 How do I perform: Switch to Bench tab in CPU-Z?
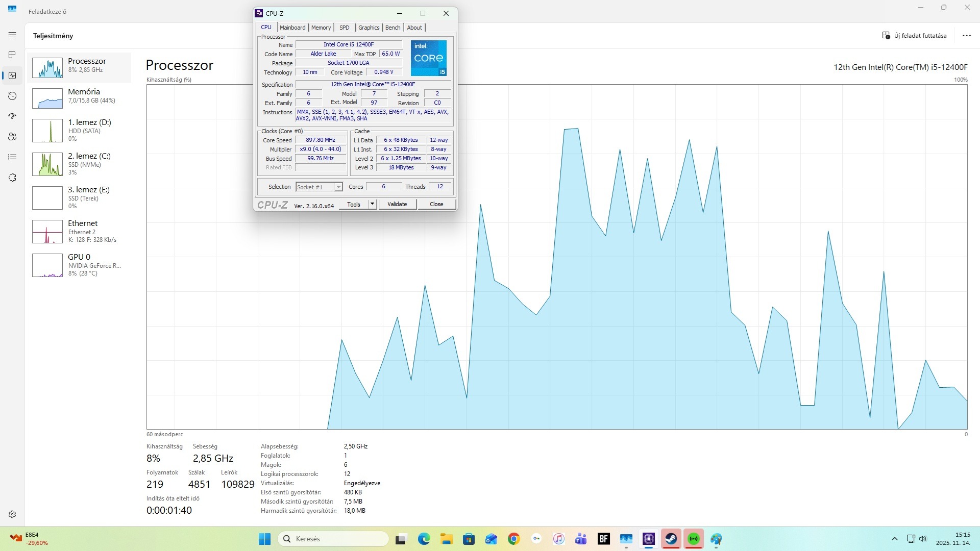pos(393,28)
